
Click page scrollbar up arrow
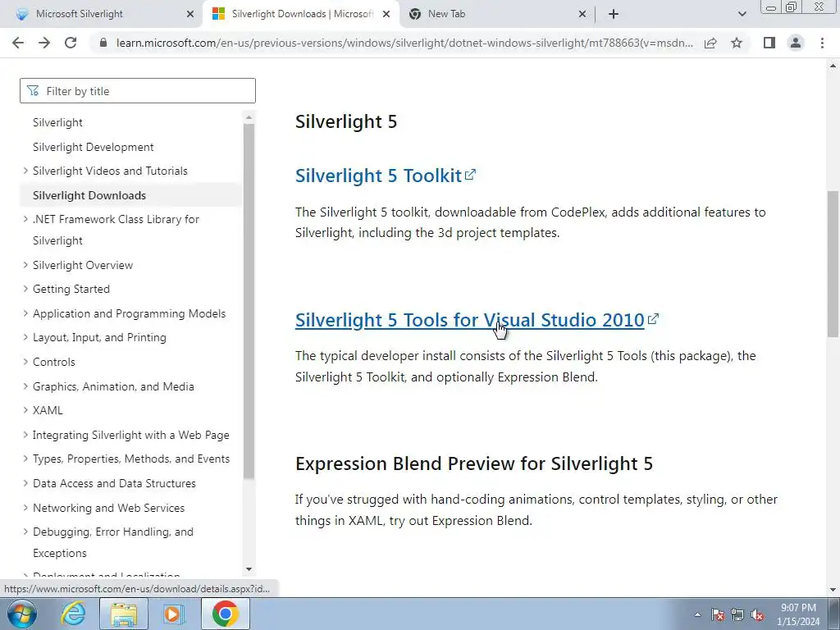(x=833, y=66)
